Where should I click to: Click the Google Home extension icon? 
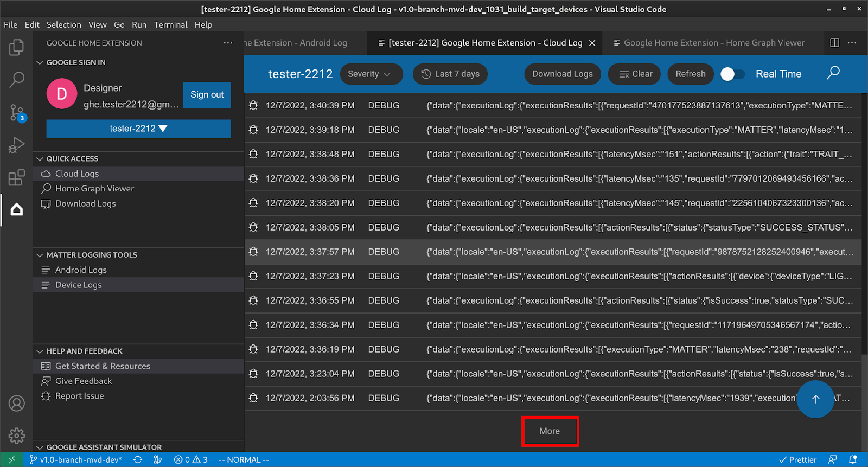[16, 210]
